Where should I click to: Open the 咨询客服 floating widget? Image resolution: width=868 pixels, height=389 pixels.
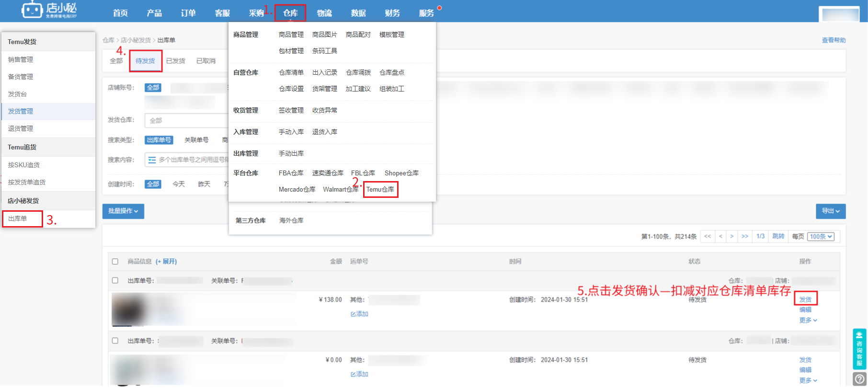859,348
